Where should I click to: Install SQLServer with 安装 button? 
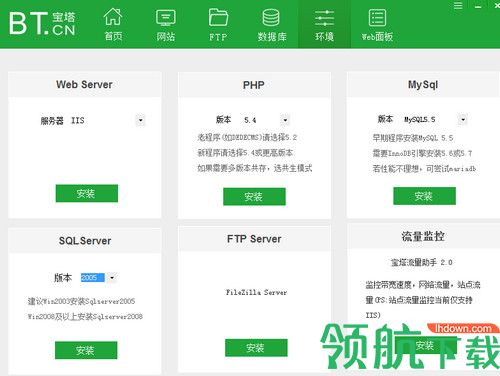86,350
